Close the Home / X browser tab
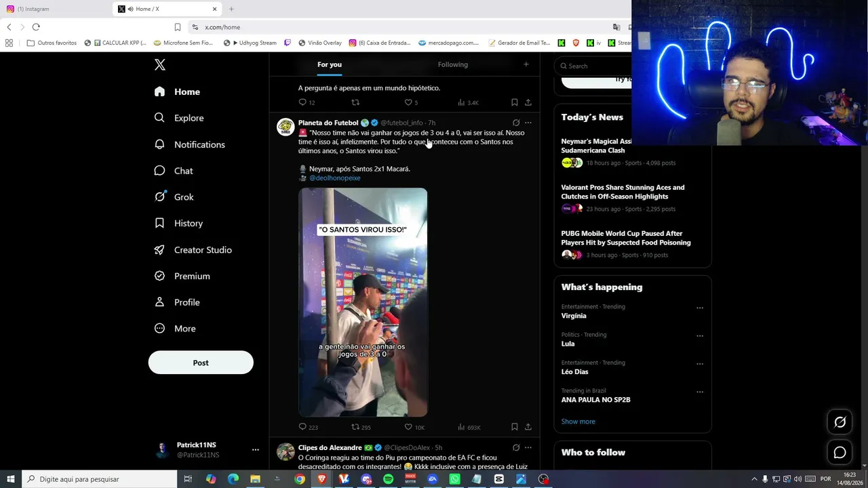 tap(215, 9)
